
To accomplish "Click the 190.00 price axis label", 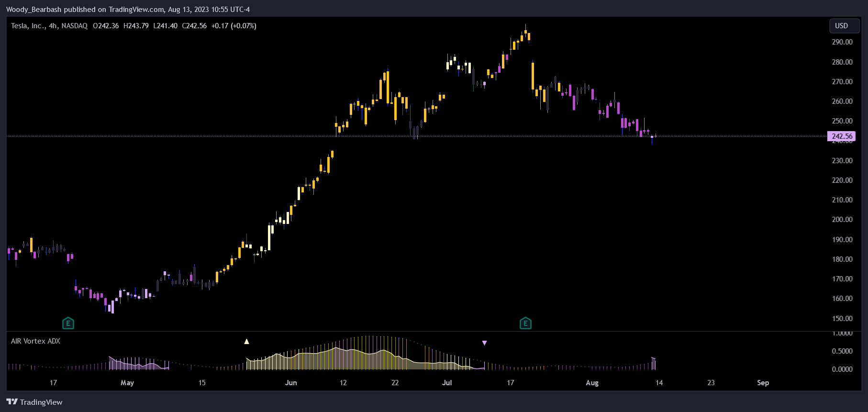I will 842,240.
